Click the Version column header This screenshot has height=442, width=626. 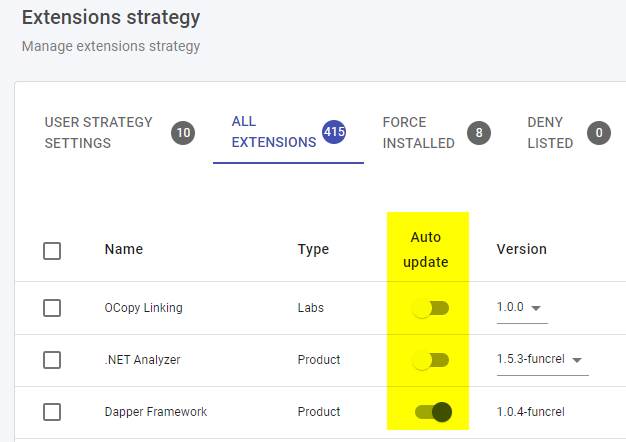(521, 249)
